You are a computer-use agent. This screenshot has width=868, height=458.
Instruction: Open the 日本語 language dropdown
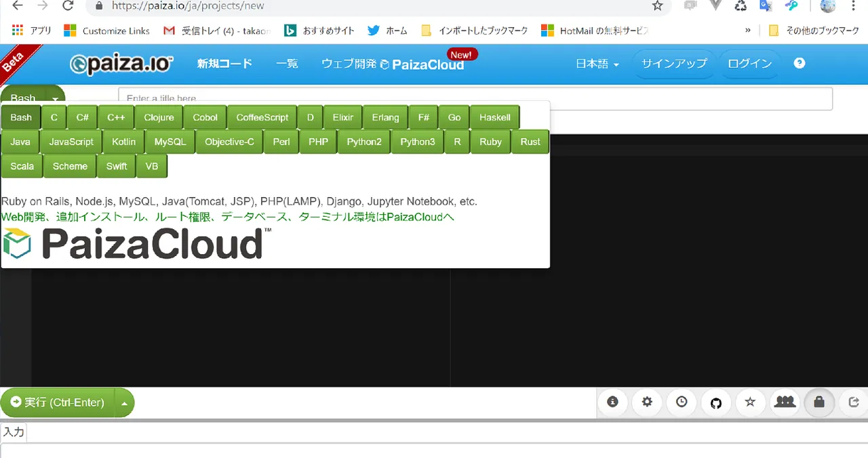pyautogui.click(x=597, y=64)
